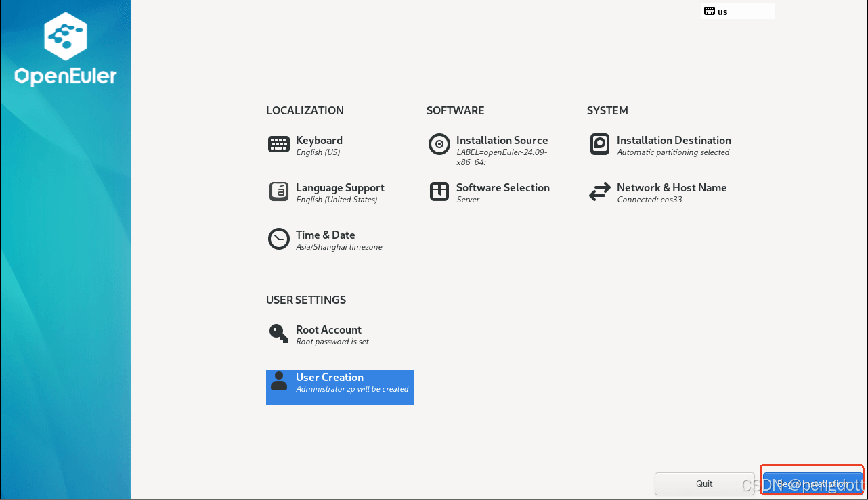Click the SYSTEM section heading
This screenshot has height=500, width=868.
click(x=607, y=110)
